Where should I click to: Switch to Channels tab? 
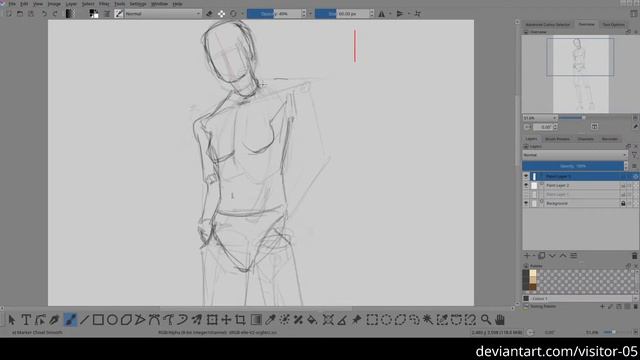[585, 139]
